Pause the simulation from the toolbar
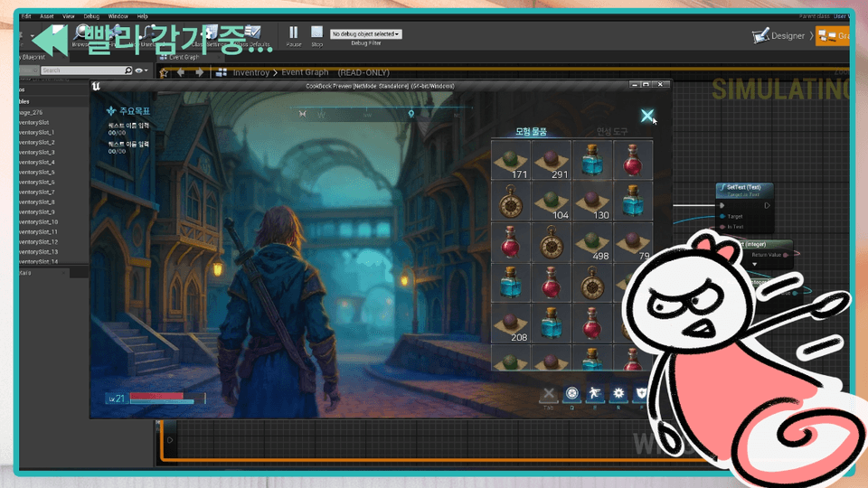 (x=293, y=35)
